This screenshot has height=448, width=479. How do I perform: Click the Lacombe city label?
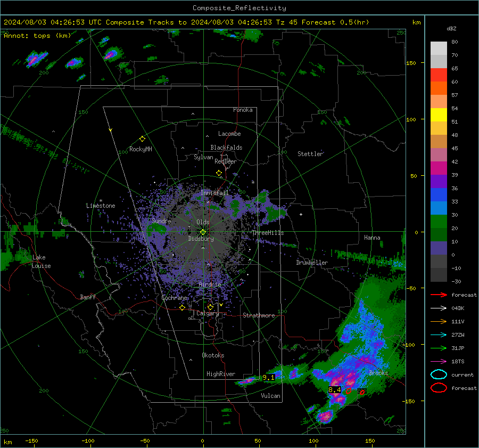(229, 134)
